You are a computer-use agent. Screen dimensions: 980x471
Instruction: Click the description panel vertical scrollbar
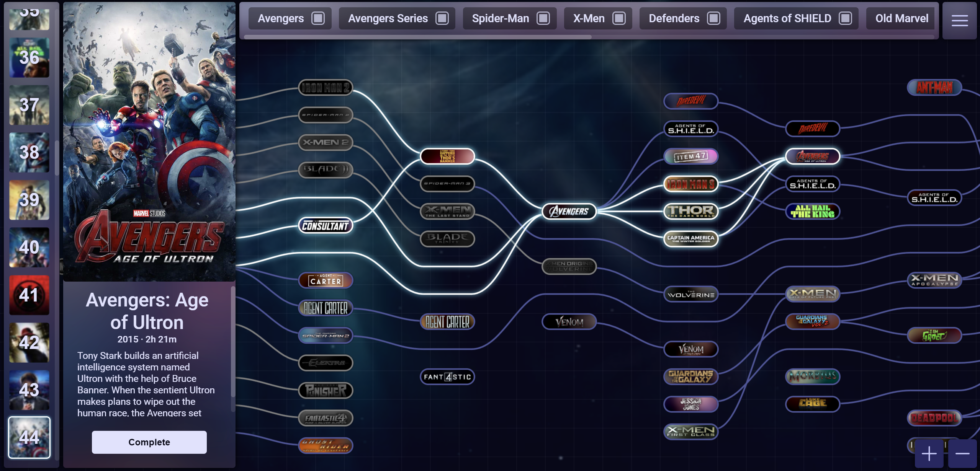pyautogui.click(x=233, y=341)
